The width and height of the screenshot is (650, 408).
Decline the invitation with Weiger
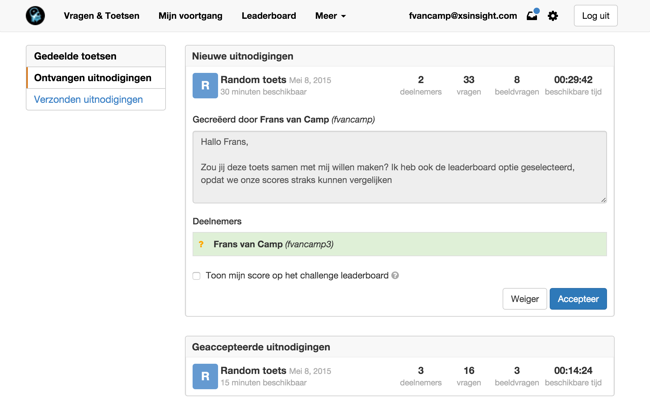click(x=524, y=299)
